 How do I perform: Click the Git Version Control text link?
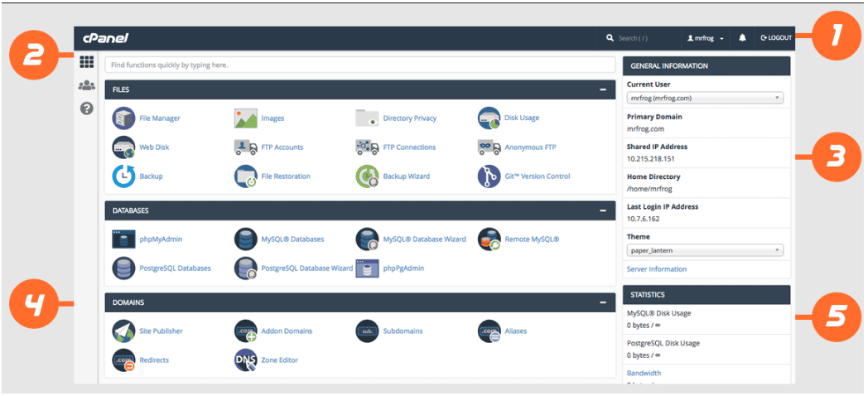coord(537,176)
